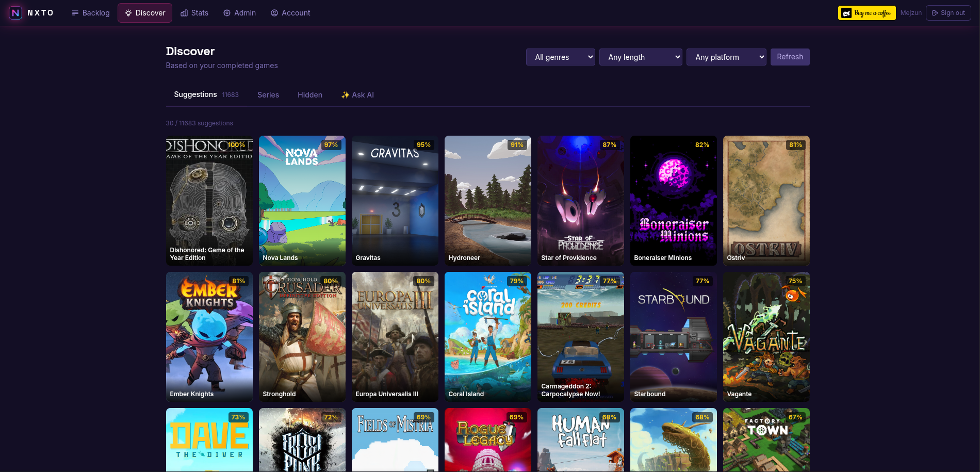The height and width of the screenshot is (472, 980).
Task: Select the Discover nav item
Action: pyautogui.click(x=145, y=13)
